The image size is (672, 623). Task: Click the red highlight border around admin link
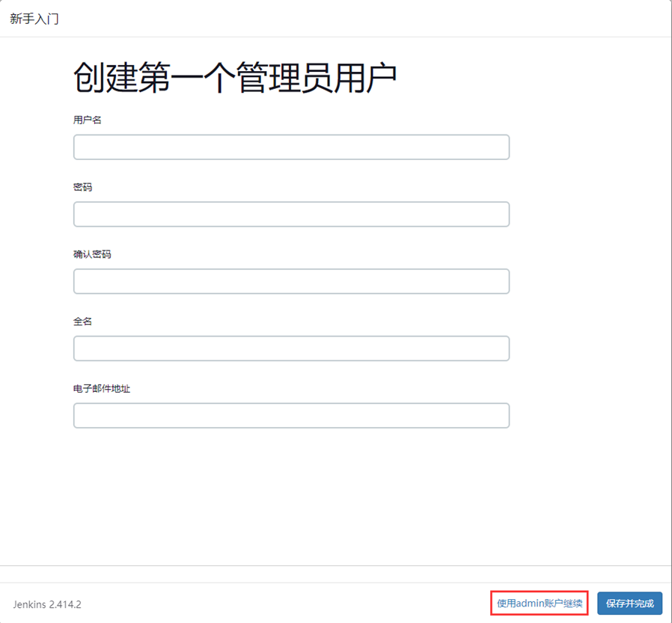(540, 592)
